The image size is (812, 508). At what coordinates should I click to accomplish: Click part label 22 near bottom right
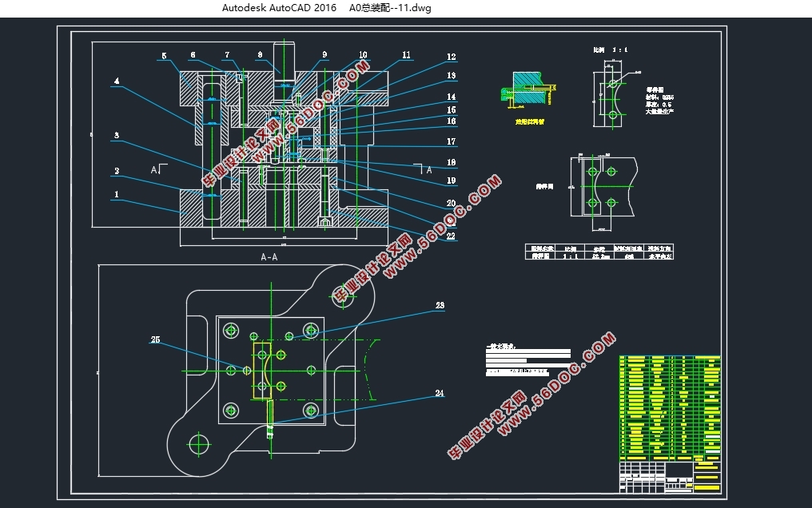coord(452,236)
